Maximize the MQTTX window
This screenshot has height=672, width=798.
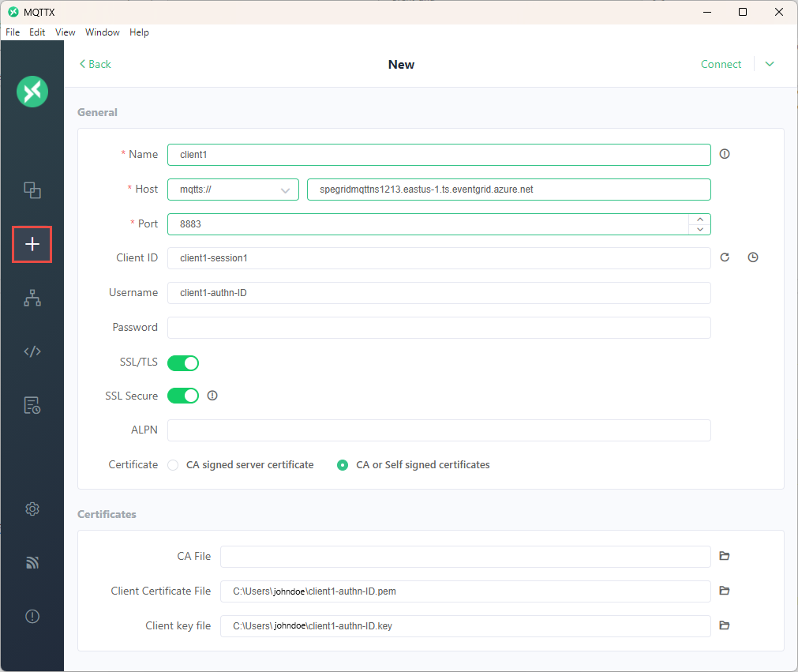743,12
